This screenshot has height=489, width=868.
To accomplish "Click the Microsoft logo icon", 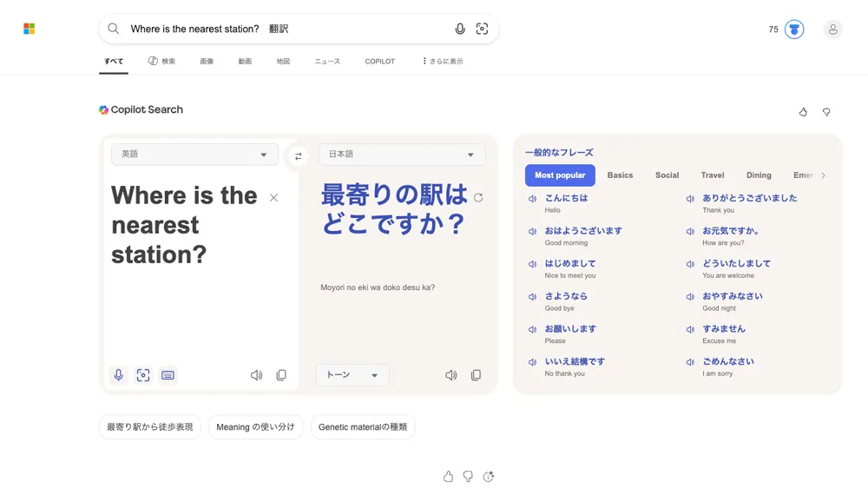I will tap(30, 29).
